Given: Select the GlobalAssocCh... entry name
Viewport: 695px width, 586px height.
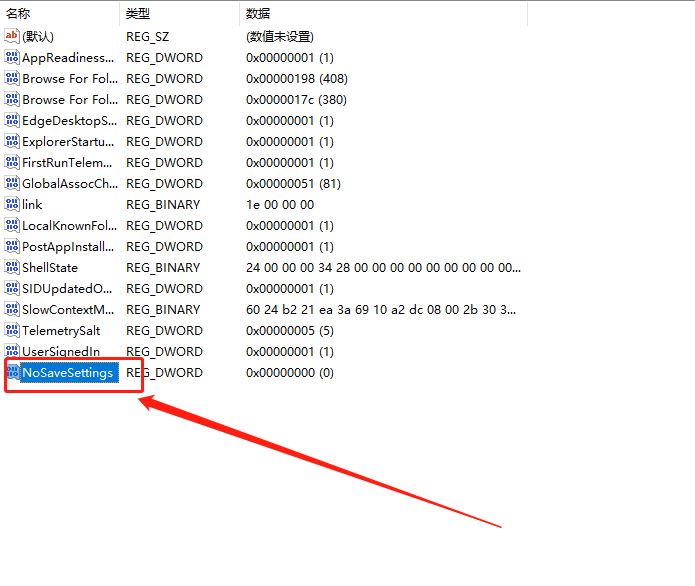Looking at the screenshot, I should click(x=70, y=184).
